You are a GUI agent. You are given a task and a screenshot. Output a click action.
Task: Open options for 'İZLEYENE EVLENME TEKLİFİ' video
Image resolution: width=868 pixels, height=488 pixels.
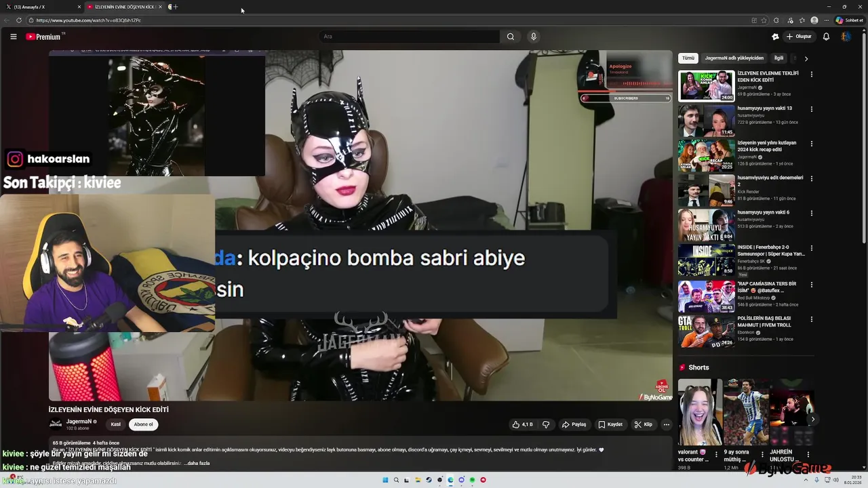(x=811, y=74)
